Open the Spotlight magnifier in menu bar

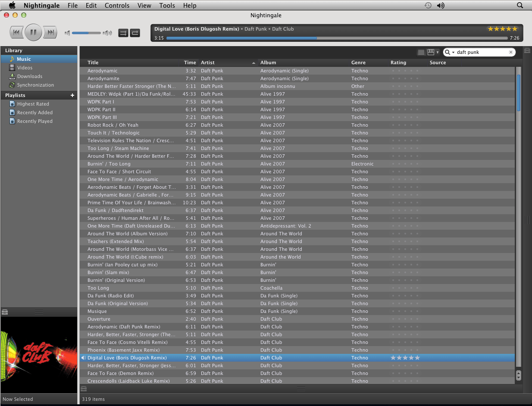coord(520,5)
